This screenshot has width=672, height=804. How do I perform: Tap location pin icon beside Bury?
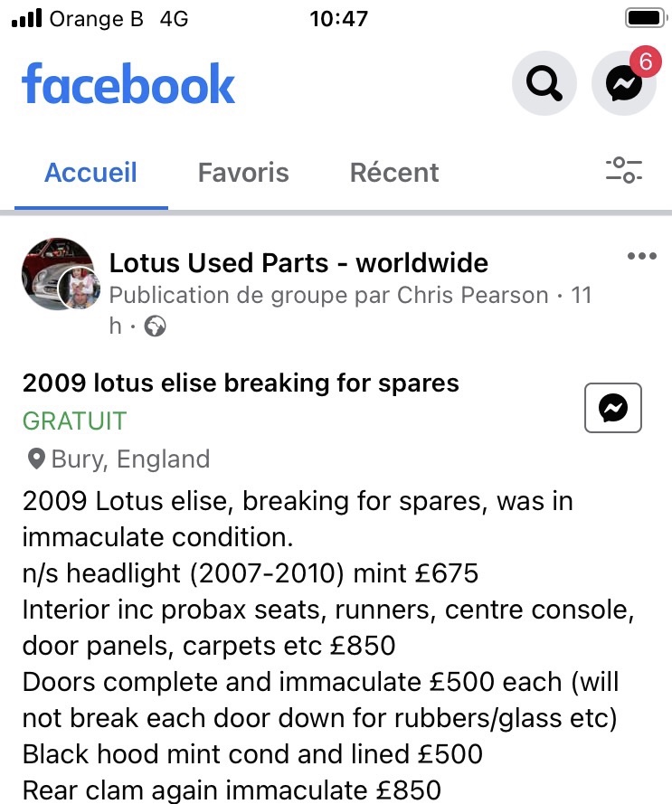36,459
